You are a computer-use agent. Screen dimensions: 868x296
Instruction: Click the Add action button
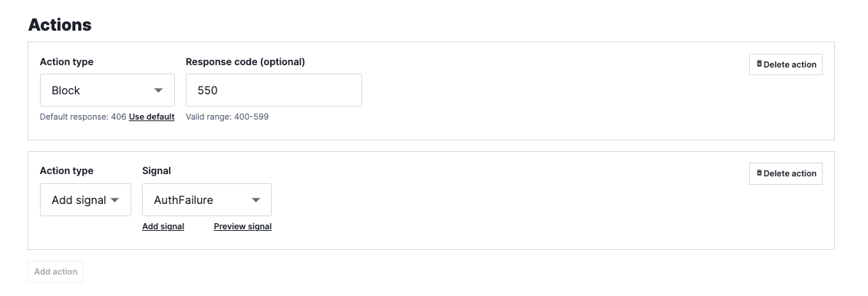pyautogui.click(x=55, y=271)
